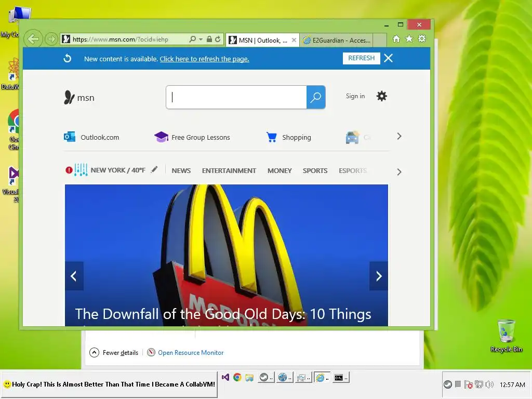Click the msn butterfly logo
The width and height of the screenshot is (532, 399).
pyautogui.click(x=79, y=97)
